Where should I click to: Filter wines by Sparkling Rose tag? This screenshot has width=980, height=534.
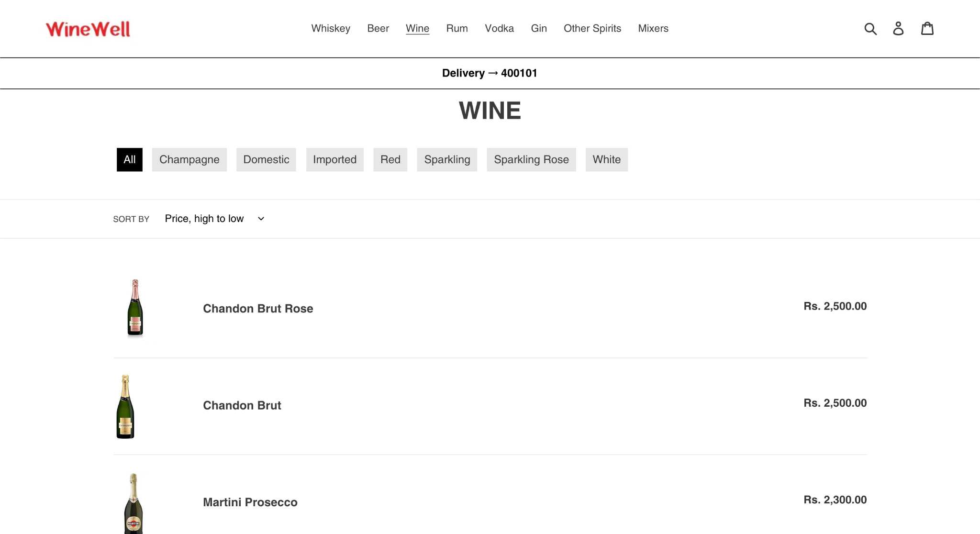click(531, 159)
